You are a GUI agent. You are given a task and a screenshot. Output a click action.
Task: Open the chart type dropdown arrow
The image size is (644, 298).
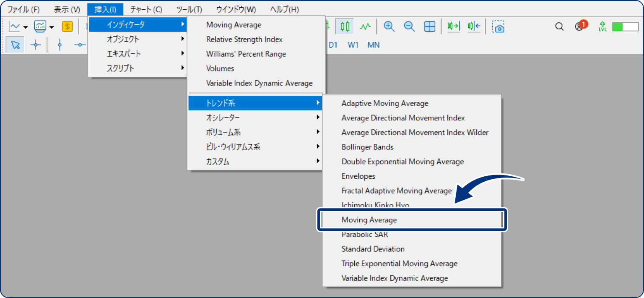26,27
